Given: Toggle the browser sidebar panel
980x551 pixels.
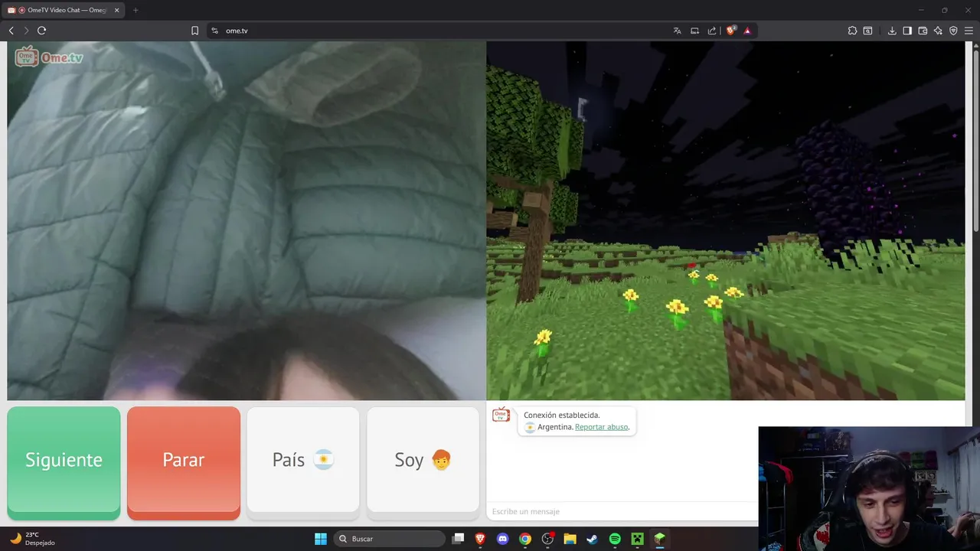Looking at the screenshot, I should pyautogui.click(x=907, y=31).
